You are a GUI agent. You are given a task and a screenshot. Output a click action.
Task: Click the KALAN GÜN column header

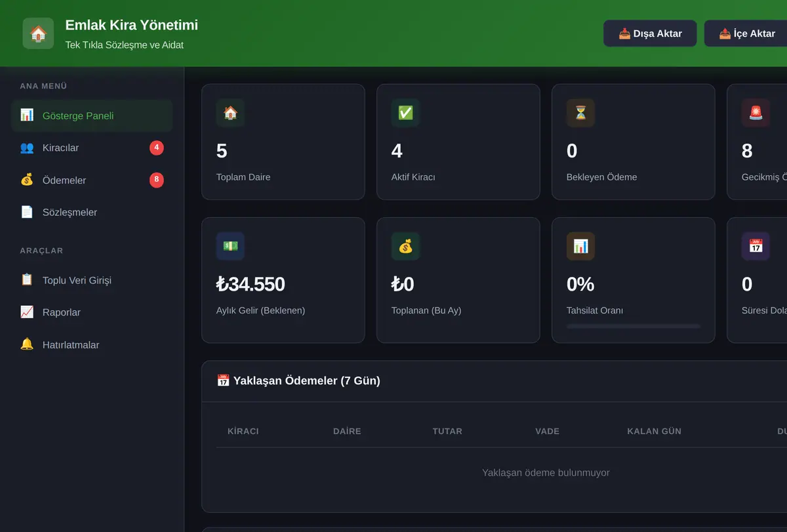pos(654,431)
